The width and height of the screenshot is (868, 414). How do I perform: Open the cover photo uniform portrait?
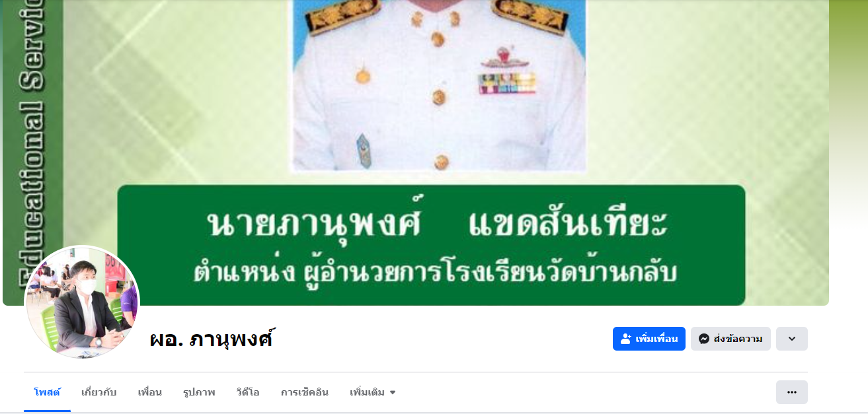(x=439, y=85)
